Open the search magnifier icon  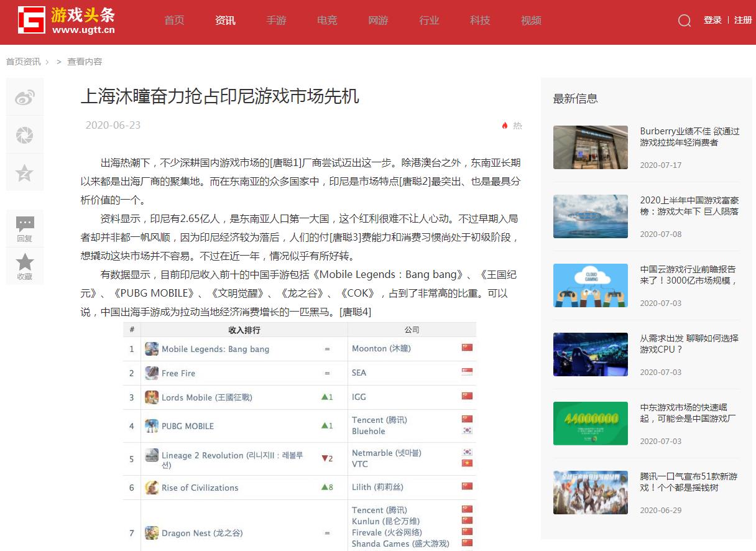685,21
